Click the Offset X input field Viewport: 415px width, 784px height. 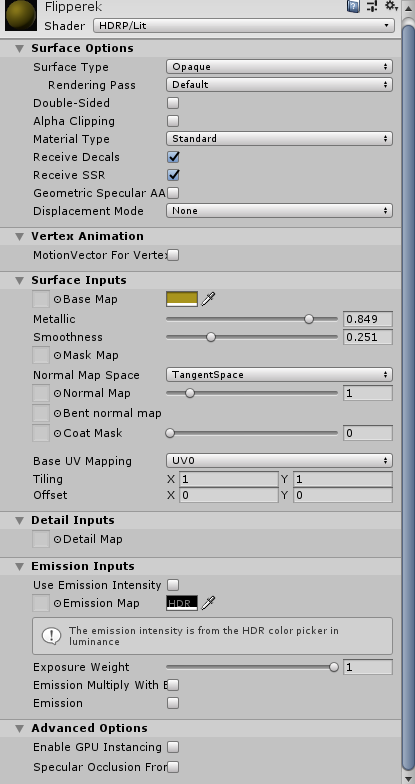pos(228,495)
